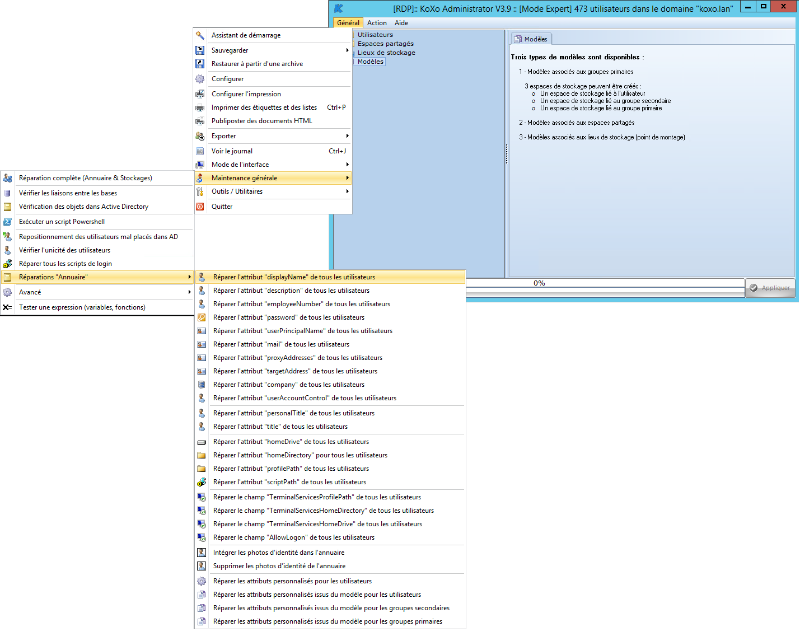
Task: Click the wand icon beside Assistant de démarrage
Action: [x=200, y=35]
